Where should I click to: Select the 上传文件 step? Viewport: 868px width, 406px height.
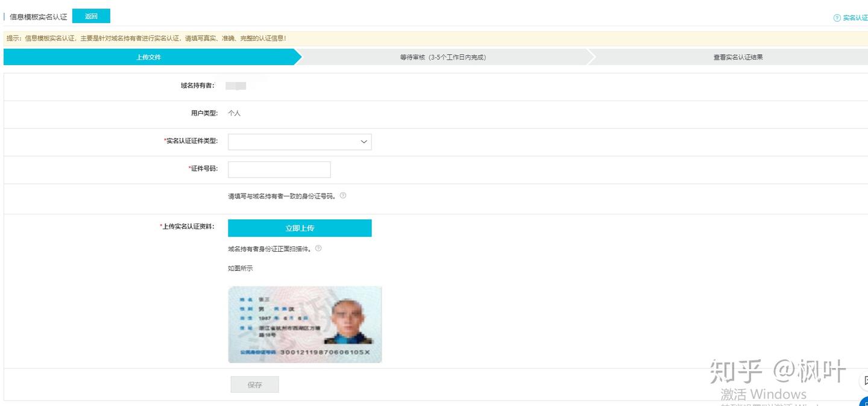click(x=149, y=57)
